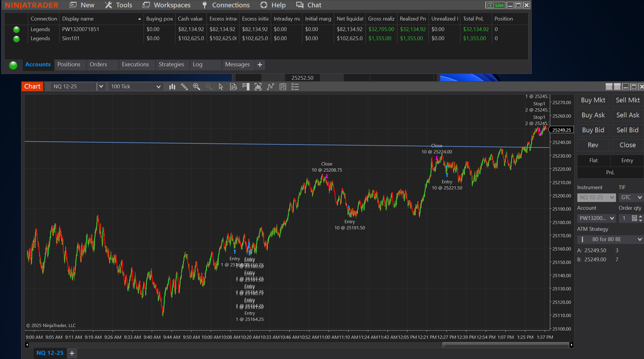The height and width of the screenshot is (359, 644).
Task: Click the Live connection indicator
Action: tap(495, 5)
